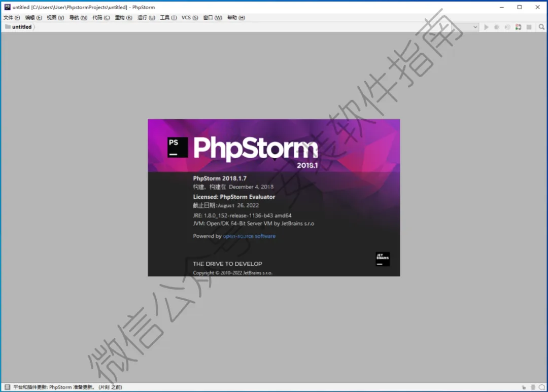This screenshot has height=392, width=548.
Task: Click THE DRIVE TO DEVELOP text
Action: (x=227, y=264)
